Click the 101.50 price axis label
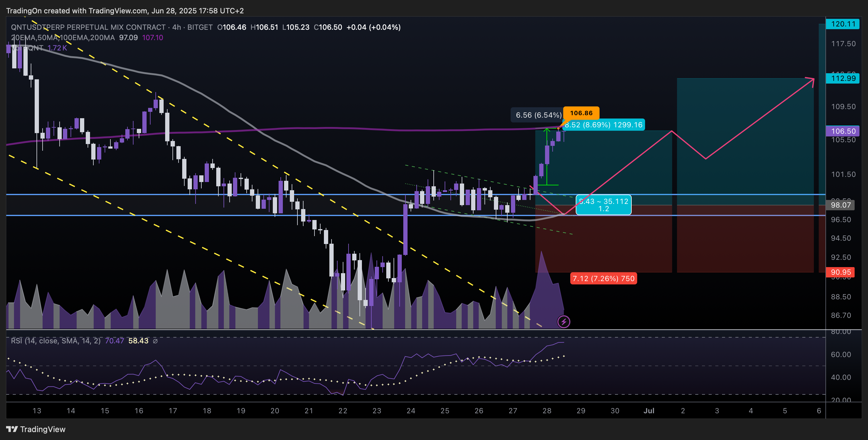868x440 pixels. click(x=843, y=174)
